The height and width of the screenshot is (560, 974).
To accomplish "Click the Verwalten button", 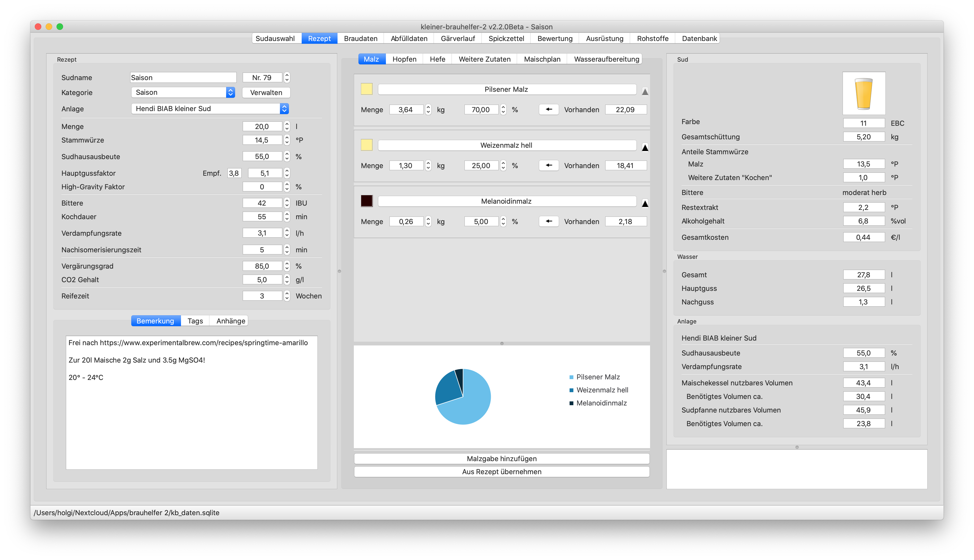I will click(266, 93).
